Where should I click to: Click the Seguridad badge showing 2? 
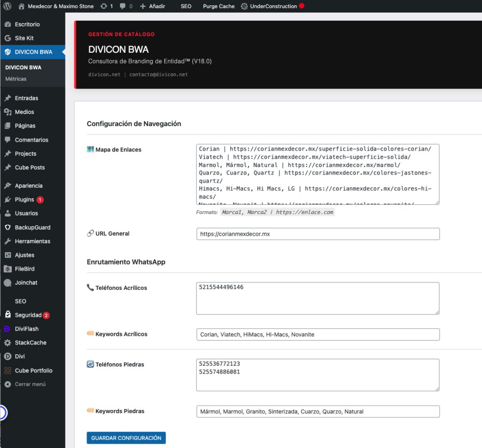click(46, 315)
